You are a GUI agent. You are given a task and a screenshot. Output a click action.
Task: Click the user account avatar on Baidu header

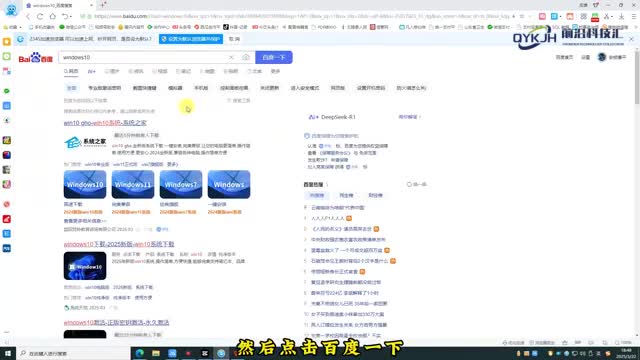[x=602, y=57]
